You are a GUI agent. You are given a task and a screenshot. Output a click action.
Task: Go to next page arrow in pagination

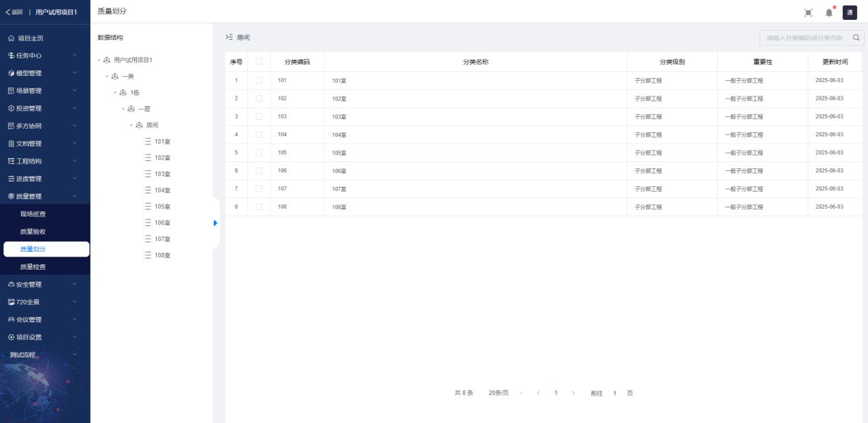point(573,393)
